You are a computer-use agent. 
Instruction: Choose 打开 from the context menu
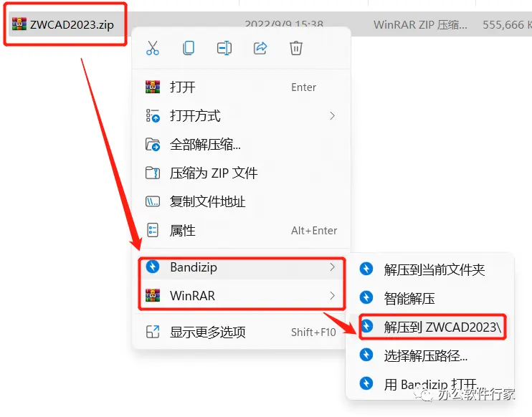pos(241,87)
